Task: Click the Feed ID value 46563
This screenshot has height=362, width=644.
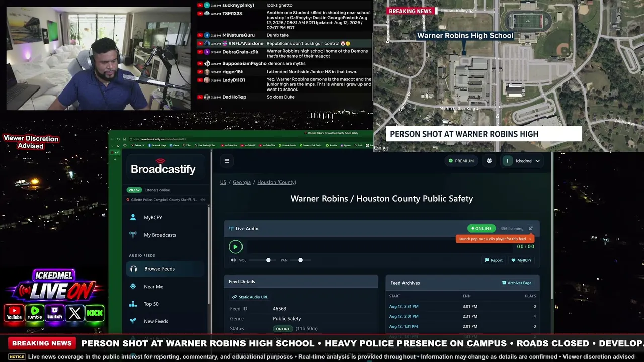Action: click(279, 309)
